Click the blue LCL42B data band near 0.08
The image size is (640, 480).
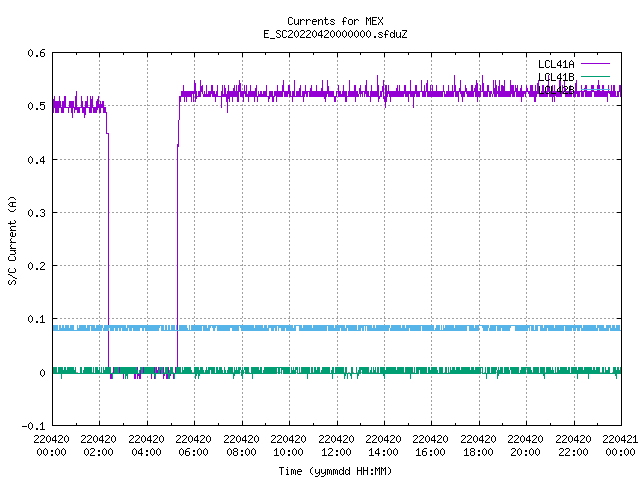tap(337, 328)
